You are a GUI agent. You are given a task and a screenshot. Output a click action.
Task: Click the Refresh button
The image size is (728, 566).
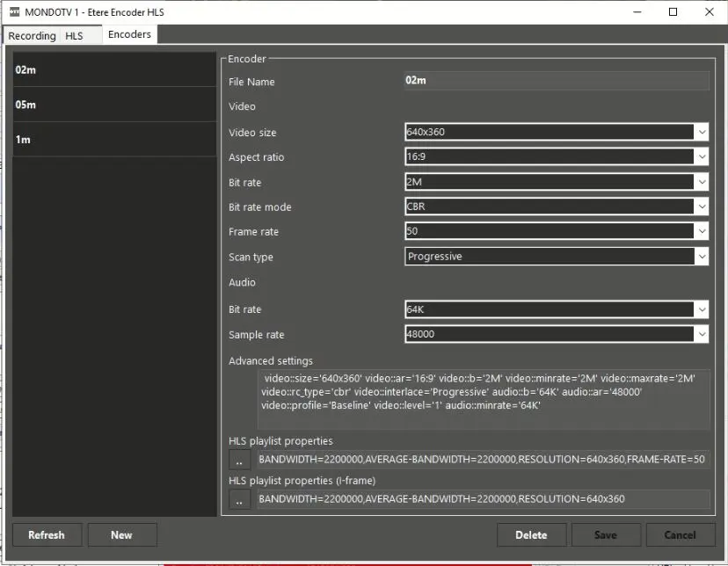[x=47, y=534]
